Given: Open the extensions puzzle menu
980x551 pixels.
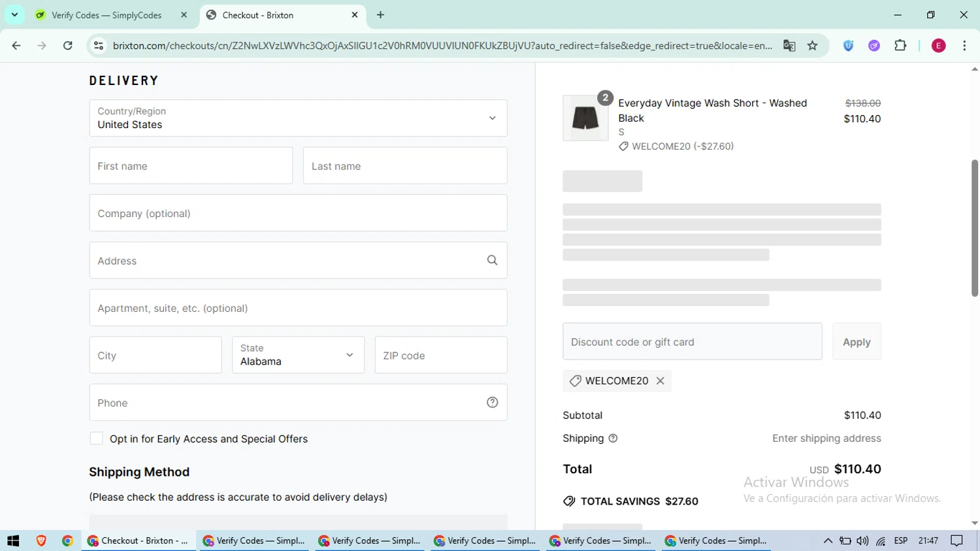Looking at the screenshot, I should pos(900,46).
